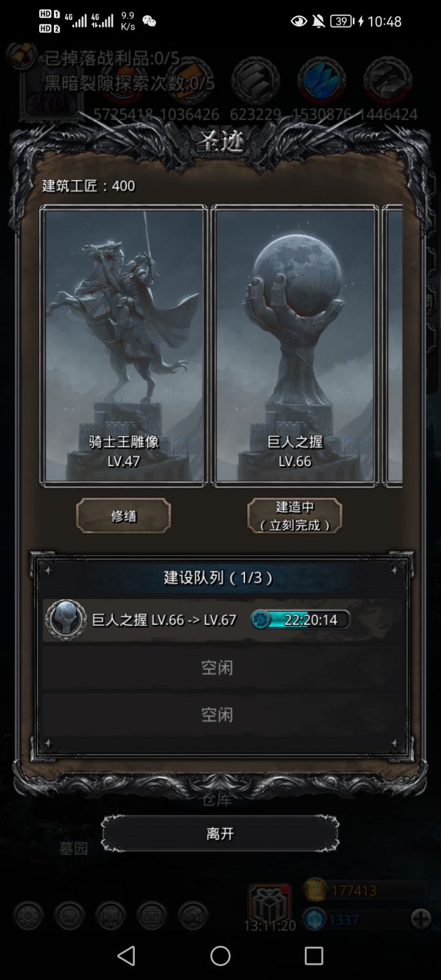
Task: Select the 骑士王雕像 LV.47 card
Action: click(124, 346)
